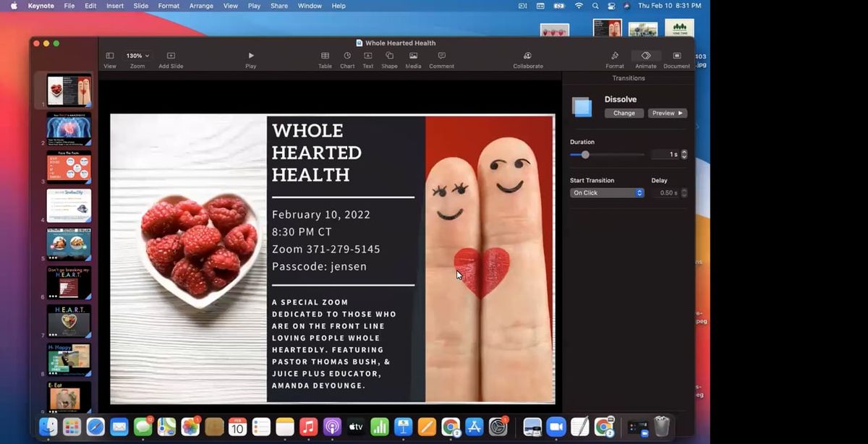Screen dimensions: 868x444
Task: Preview the Dissolve transition
Action: [x=668, y=113]
